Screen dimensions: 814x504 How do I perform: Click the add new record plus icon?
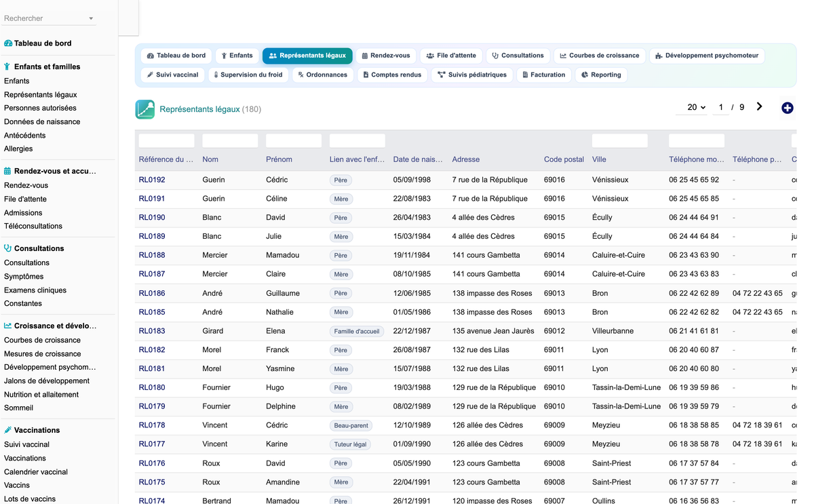coord(787,108)
